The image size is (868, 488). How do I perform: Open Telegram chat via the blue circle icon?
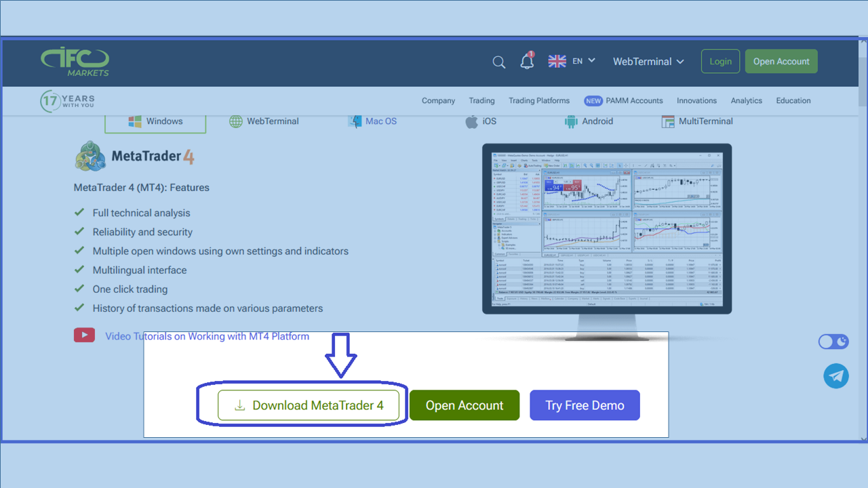[836, 375]
